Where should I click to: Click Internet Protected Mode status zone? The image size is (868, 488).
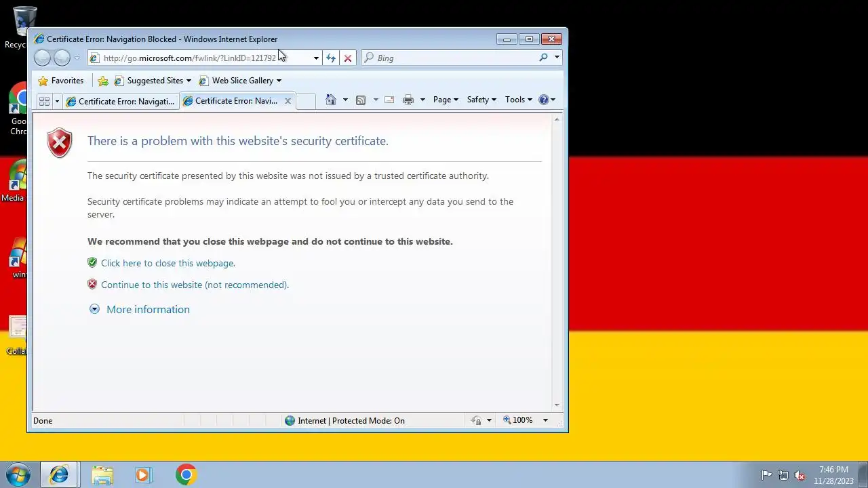(344, 421)
